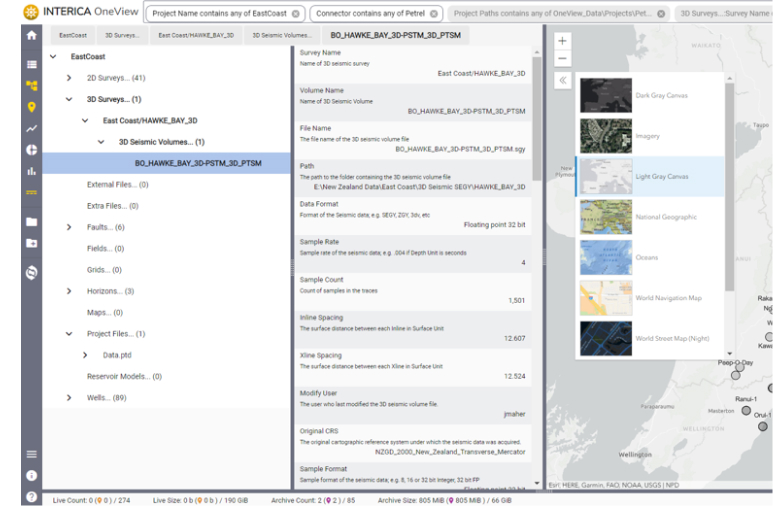This screenshot has width=773, height=506.
Task: Select the Data.ptd project file
Action: click(x=118, y=355)
